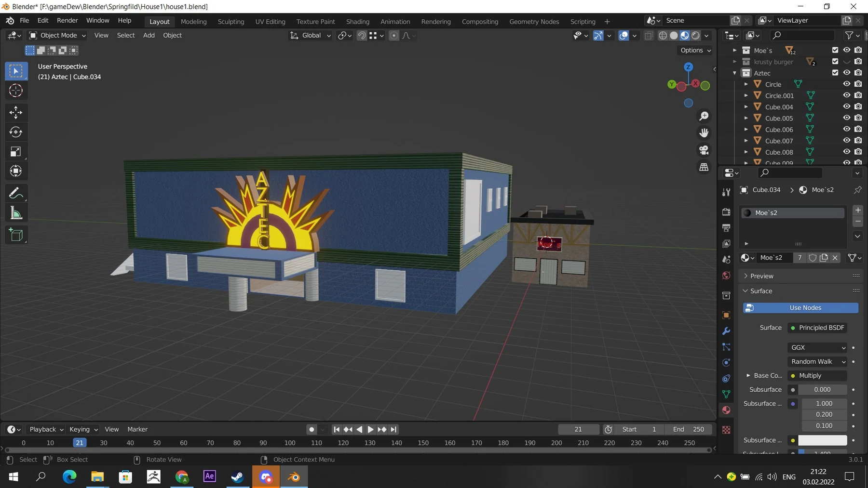Activate the Scale tool

[16, 152]
